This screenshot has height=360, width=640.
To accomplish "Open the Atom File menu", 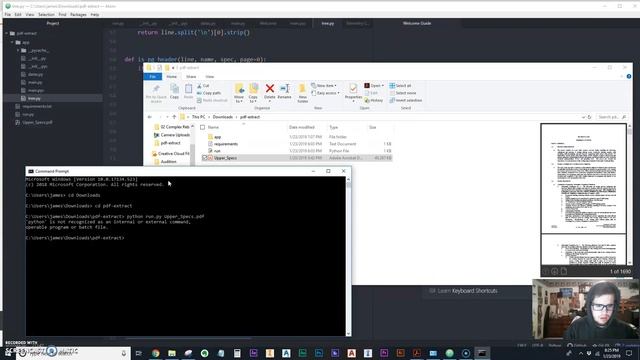I will point(8,15).
